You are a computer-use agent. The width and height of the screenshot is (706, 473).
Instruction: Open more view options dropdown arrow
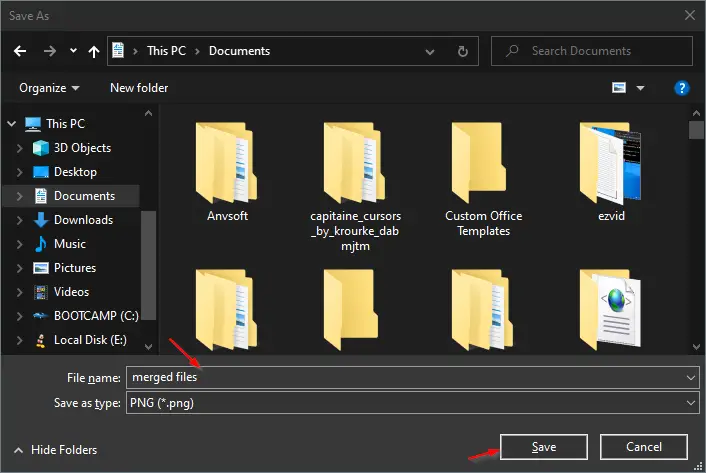coord(640,88)
